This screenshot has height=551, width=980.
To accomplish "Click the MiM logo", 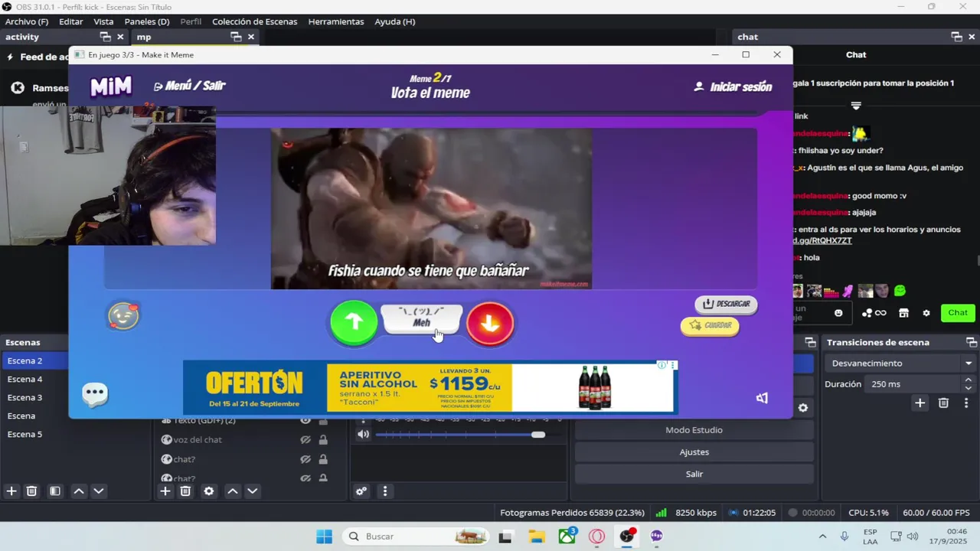I will (111, 86).
